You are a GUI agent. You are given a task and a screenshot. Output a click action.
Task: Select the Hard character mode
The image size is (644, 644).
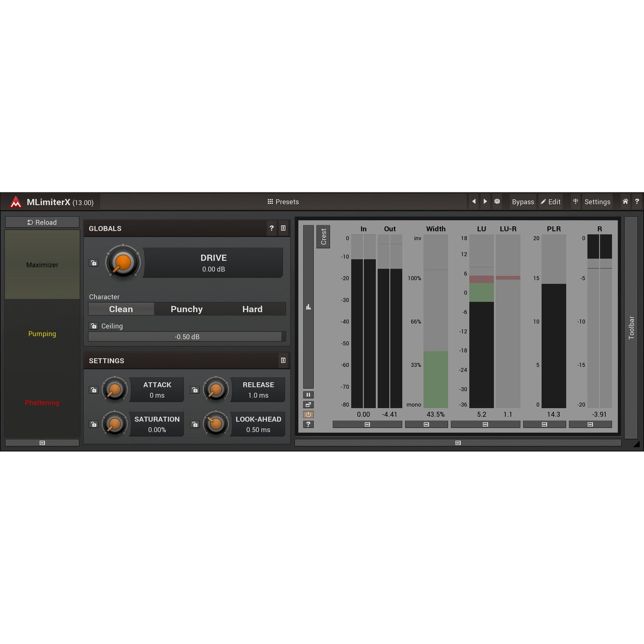pos(252,309)
